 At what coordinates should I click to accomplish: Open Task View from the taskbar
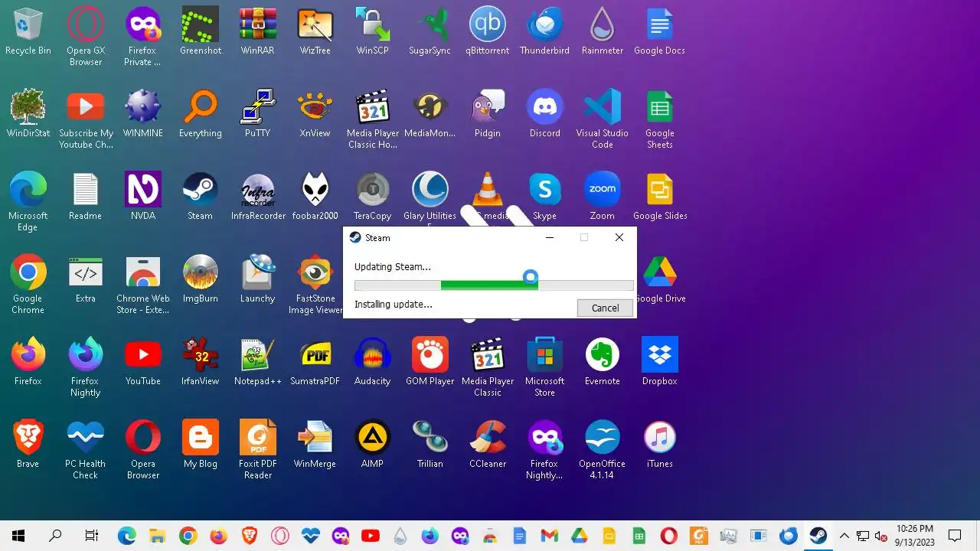(92, 536)
